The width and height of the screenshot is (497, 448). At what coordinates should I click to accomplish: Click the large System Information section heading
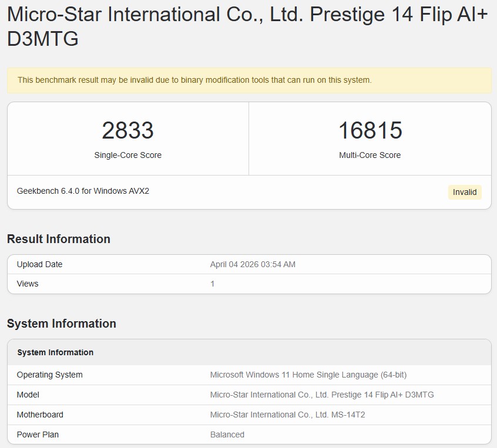(62, 324)
